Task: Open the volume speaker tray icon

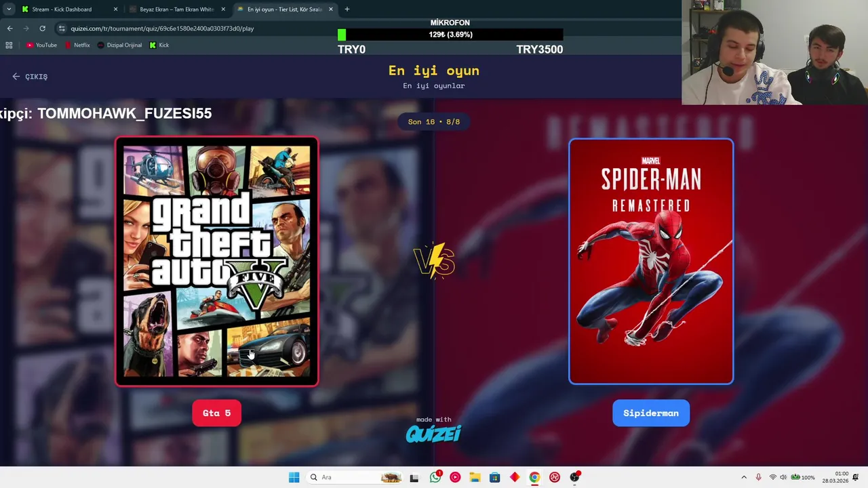Action: click(783, 477)
